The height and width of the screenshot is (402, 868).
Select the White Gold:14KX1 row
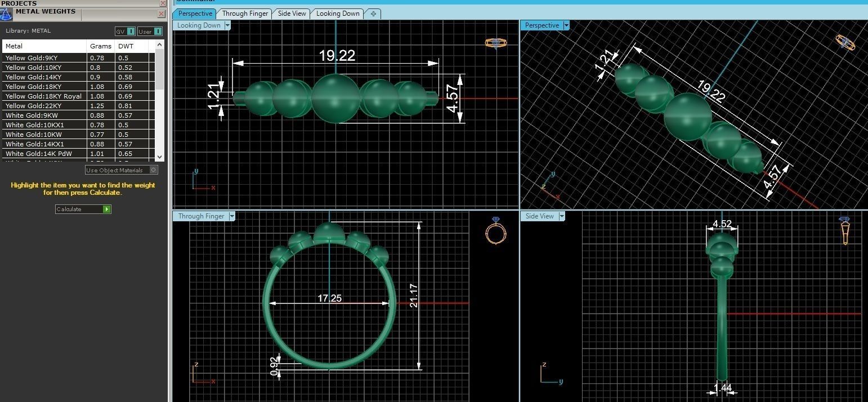79,144
